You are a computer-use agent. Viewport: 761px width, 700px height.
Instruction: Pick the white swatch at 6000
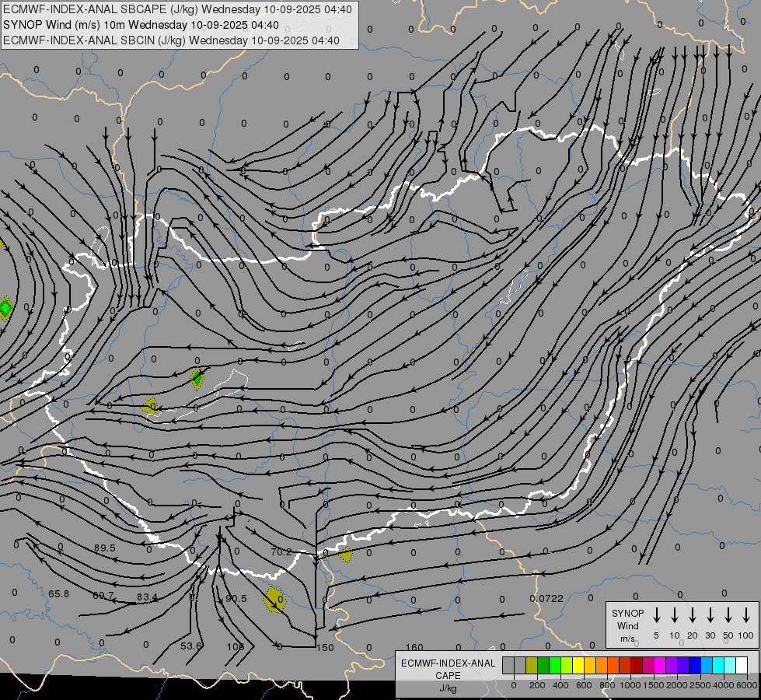pos(742,665)
